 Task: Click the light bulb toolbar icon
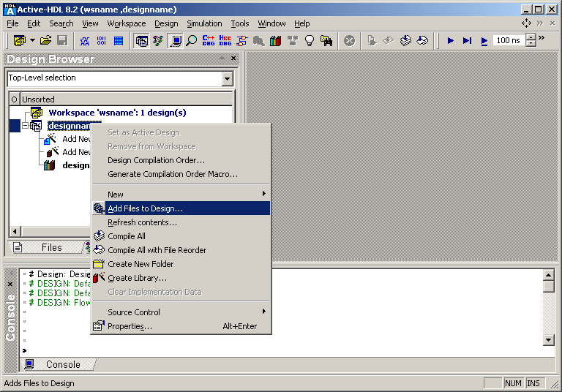point(310,41)
